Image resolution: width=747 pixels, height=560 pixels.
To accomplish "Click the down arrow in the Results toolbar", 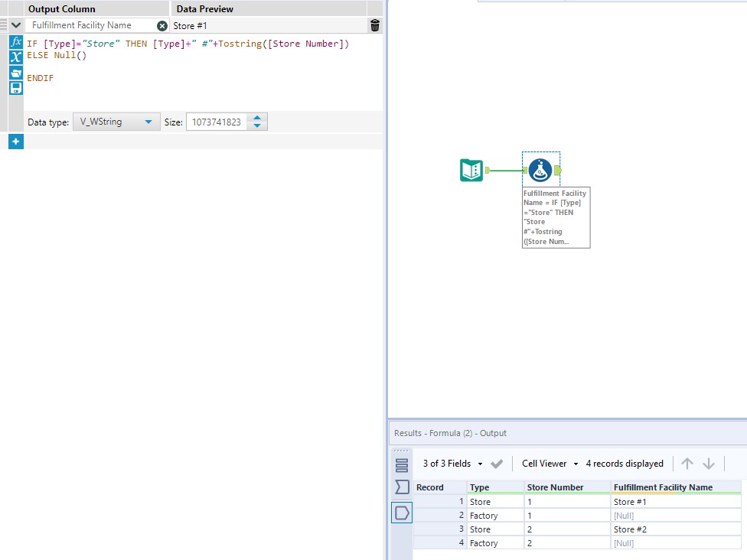I will 706,463.
